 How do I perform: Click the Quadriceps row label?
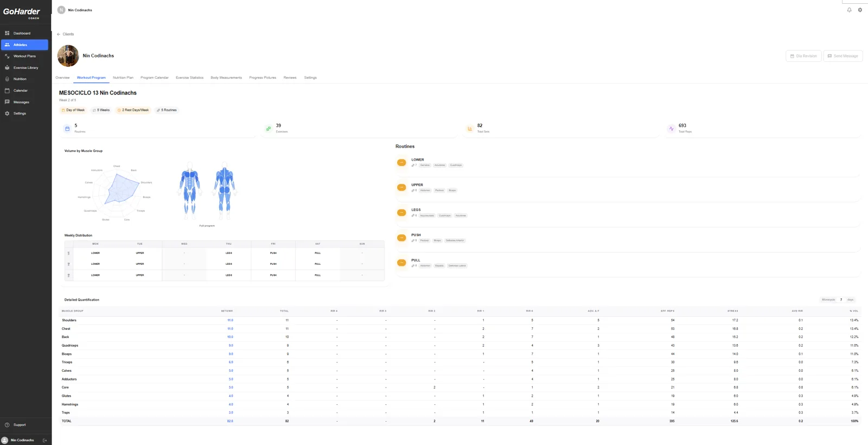[x=70, y=346]
